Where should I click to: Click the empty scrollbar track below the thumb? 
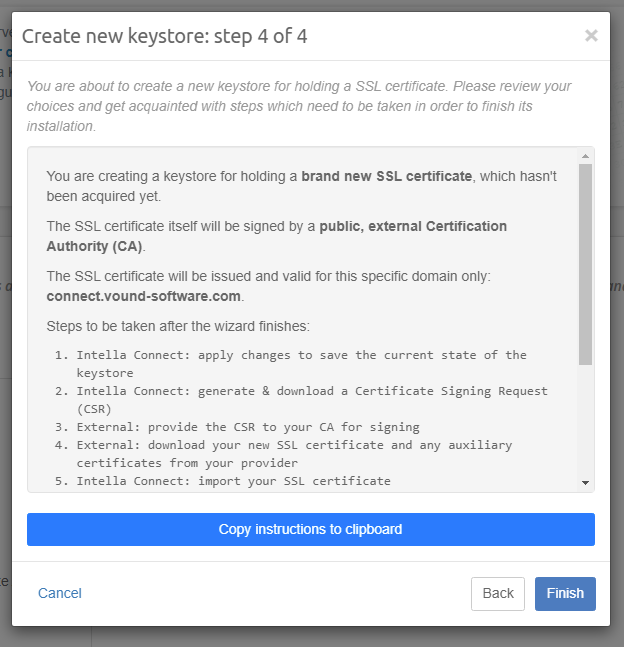click(585, 420)
